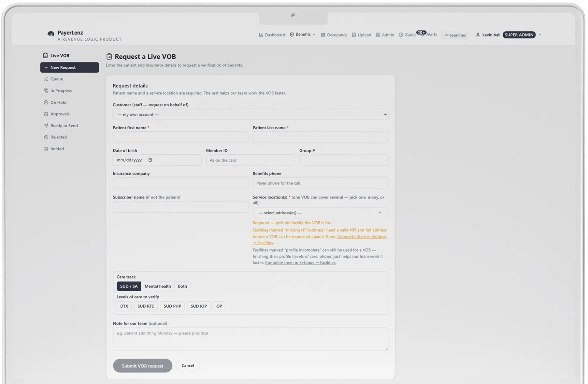Click the Cancel button
Screen dimensions: 588x384
click(x=188, y=366)
